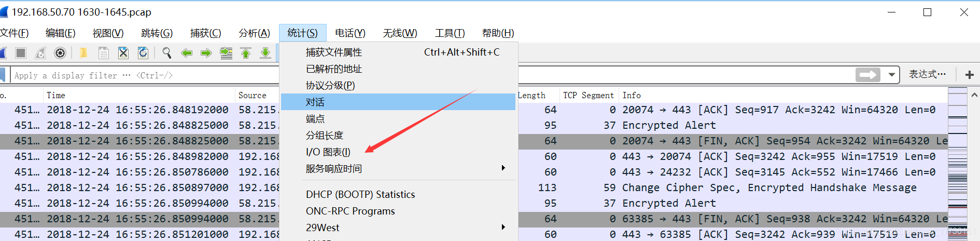Sort by the Info column header
The height and width of the screenshot is (241, 980).
[783, 95]
